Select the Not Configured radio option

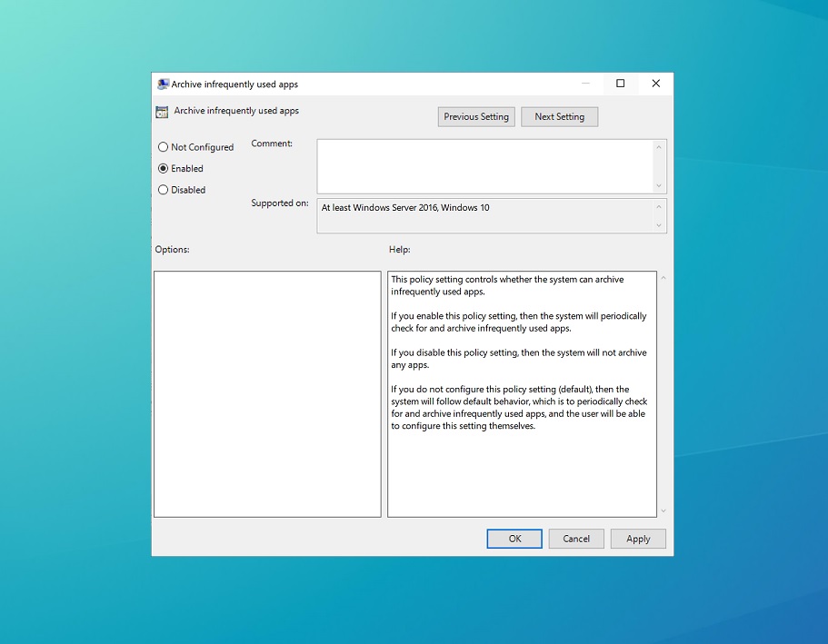(164, 147)
